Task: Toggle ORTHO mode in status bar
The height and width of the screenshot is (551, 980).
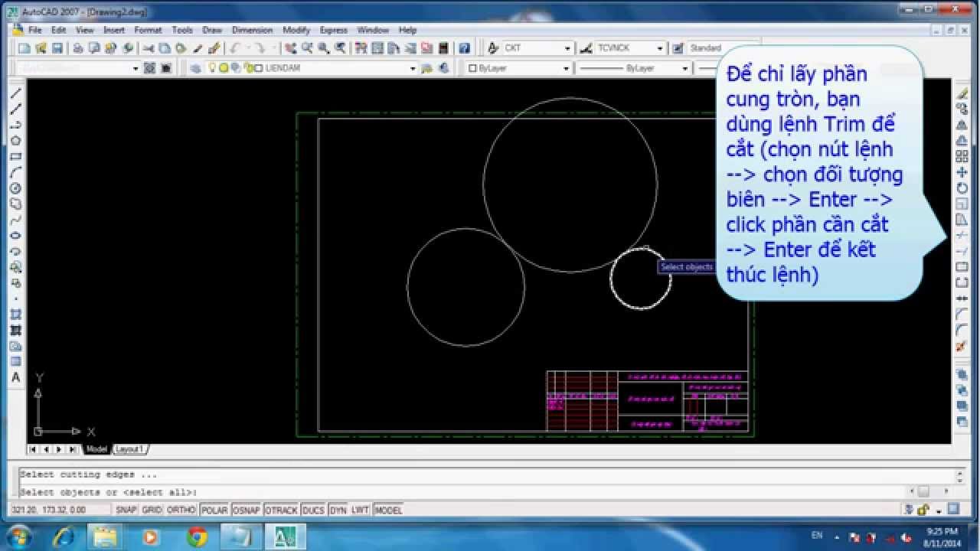Action: (x=181, y=510)
